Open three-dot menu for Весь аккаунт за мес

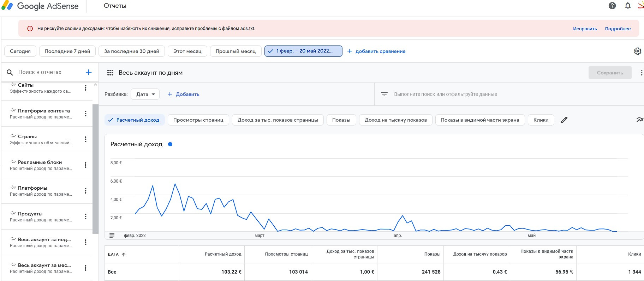point(85,268)
